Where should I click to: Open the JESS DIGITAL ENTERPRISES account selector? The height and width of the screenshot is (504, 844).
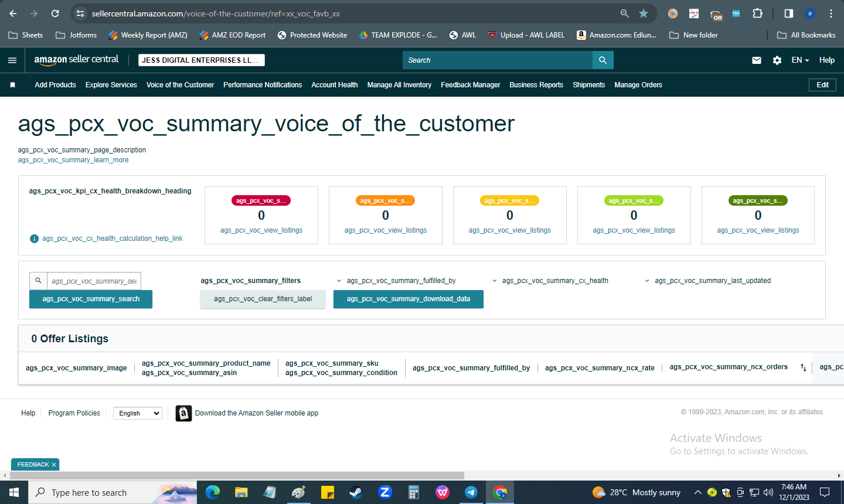tap(202, 60)
